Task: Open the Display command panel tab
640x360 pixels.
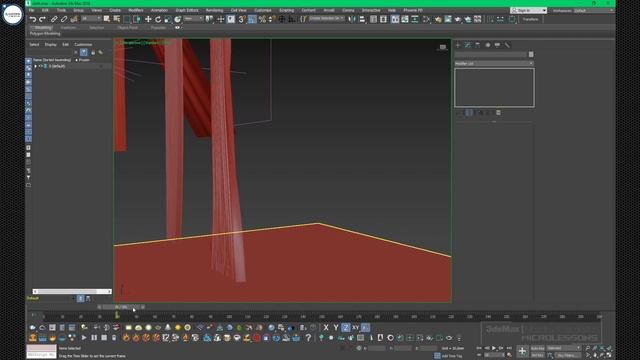Action: [x=497, y=45]
